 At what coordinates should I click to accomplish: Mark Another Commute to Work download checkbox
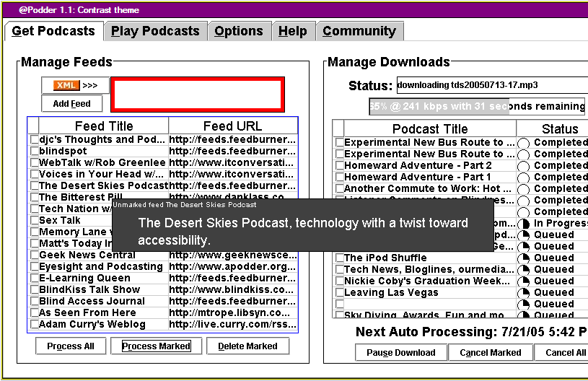[340, 188]
